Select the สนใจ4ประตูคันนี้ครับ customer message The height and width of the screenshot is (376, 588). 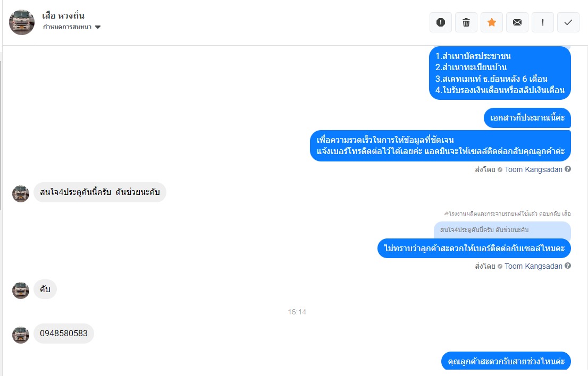[x=100, y=192]
